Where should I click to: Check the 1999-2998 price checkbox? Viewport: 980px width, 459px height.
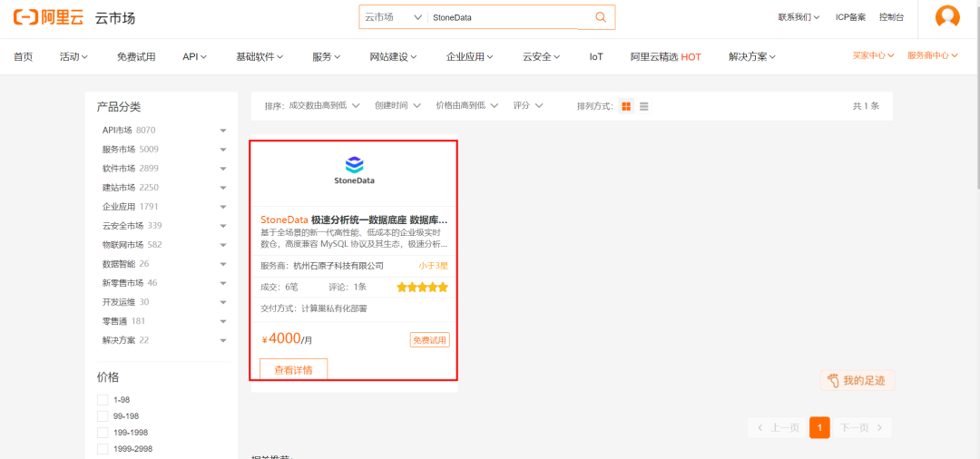pyautogui.click(x=103, y=448)
